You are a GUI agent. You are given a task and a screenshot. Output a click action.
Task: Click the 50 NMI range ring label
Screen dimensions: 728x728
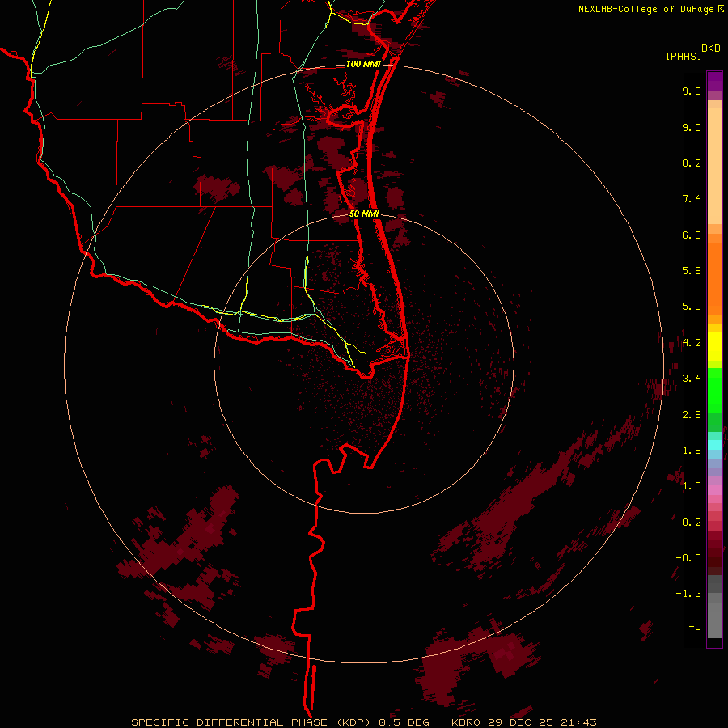coord(364,214)
